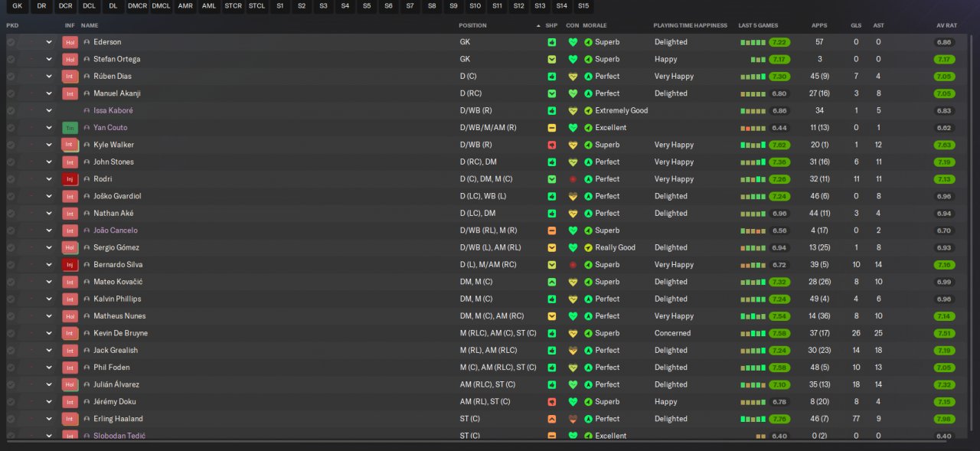Select the DCR slot button
Image resolution: width=980 pixels, height=451 pixels.
[66, 6]
